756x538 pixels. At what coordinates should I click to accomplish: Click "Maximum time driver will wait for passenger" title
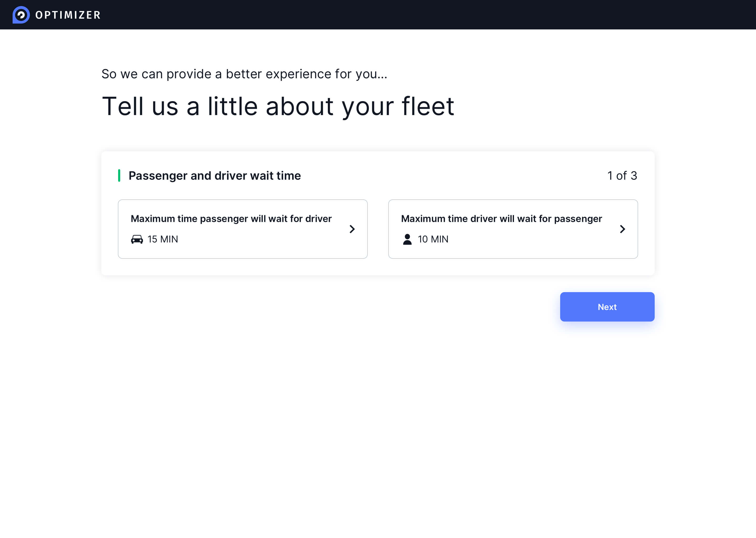(501, 219)
